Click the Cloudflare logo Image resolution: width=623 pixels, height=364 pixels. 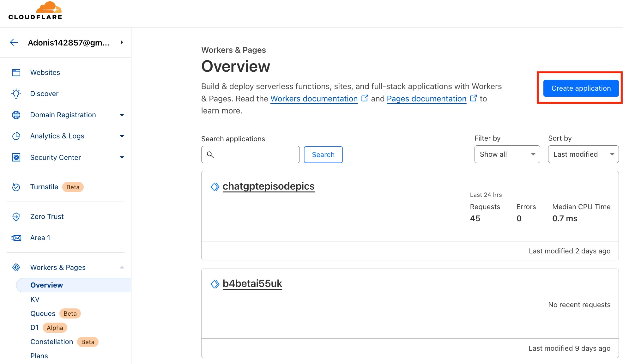pyautogui.click(x=35, y=11)
